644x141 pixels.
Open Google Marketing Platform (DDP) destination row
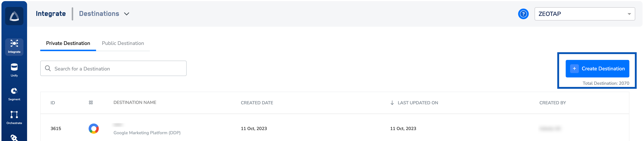pos(147,133)
